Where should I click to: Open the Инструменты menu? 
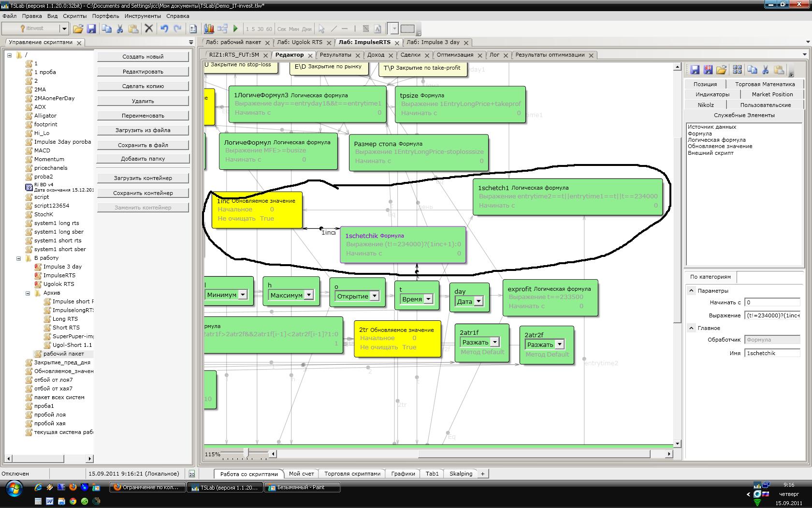click(142, 16)
